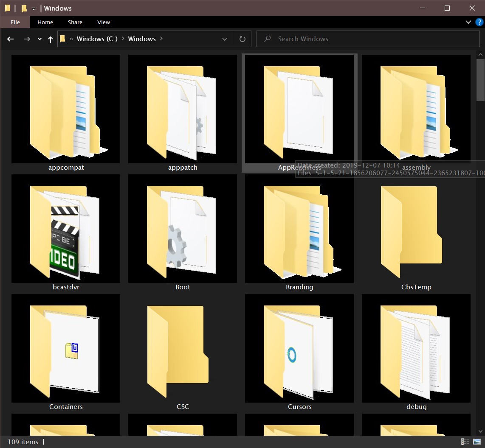Open the Containers folder icon
The image size is (485, 448).
pos(66,348)
